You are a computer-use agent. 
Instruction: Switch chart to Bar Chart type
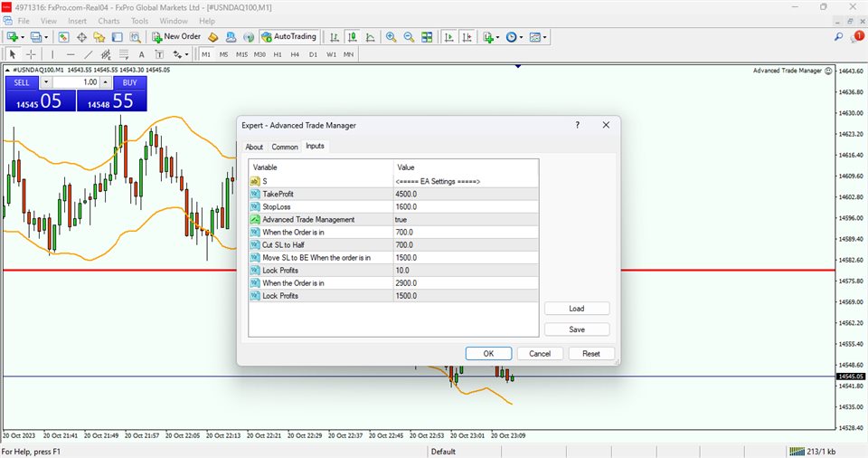[335, 37]
